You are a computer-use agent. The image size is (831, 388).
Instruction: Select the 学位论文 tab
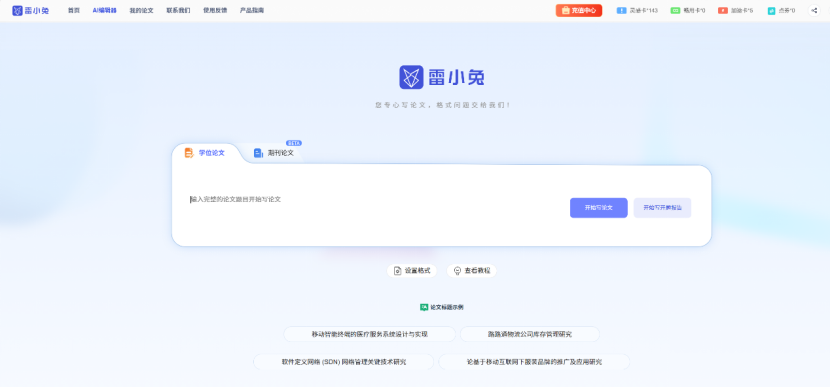(x=205, y=153)
